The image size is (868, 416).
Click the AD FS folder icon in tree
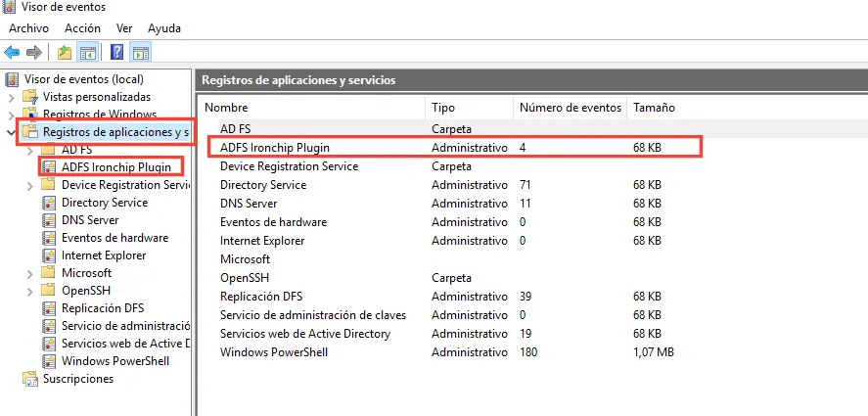click(49, 150)
